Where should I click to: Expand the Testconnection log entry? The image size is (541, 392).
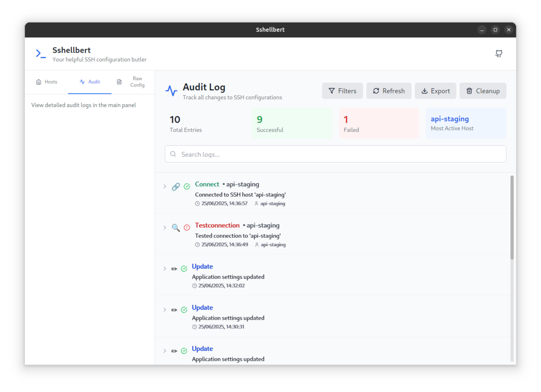(165, 228)
